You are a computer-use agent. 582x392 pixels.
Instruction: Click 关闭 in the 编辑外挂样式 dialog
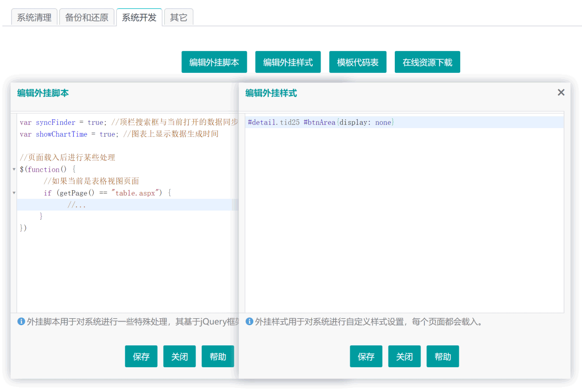[x=404, y=357]
